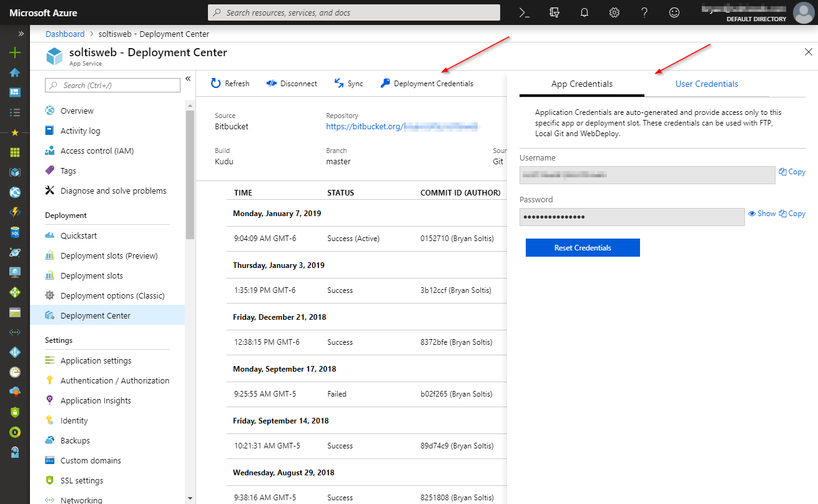Click Refresh in the deployment toolbar
This screenshot has width=818, height=504.
point(230,84)
